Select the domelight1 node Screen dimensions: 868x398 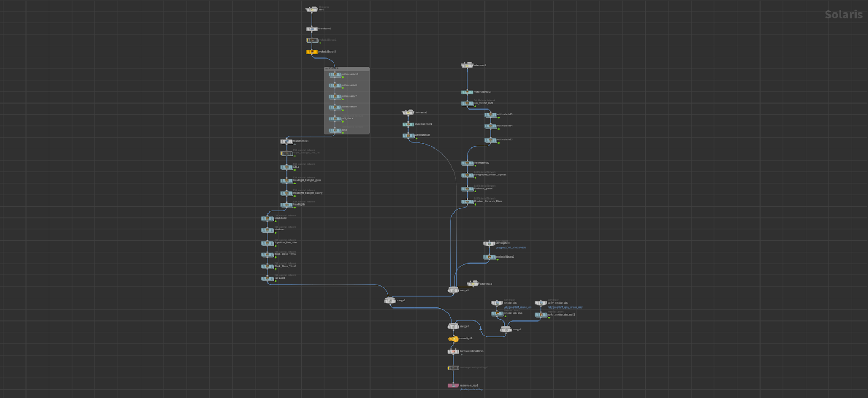453,339
